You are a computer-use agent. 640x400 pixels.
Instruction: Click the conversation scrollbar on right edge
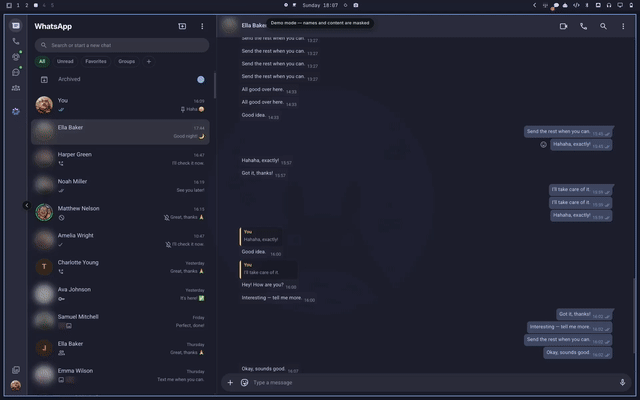pyautogui.click(x=634, y=314)
